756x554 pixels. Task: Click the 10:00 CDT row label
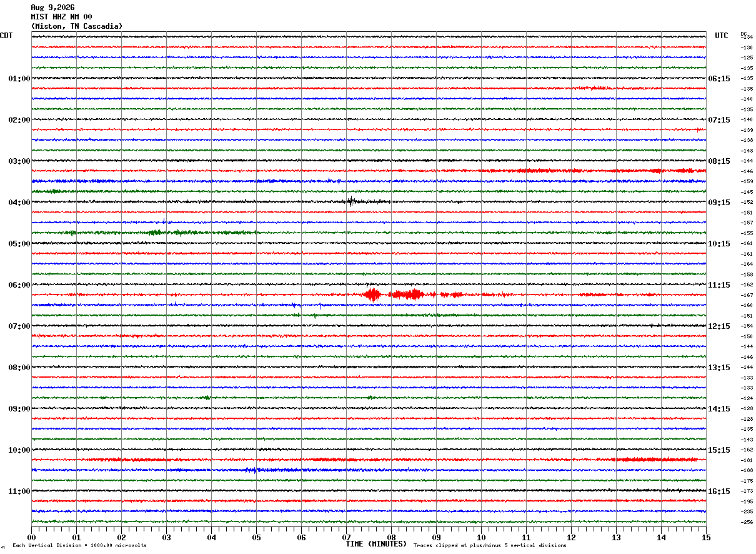19,450
